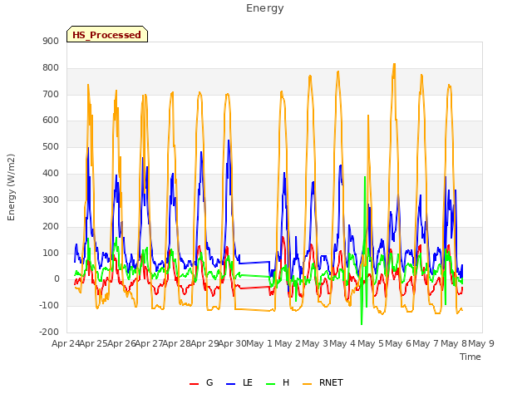
Task: Click the 900 y-axis tick label
Action: pyautogui.click(x=51, y=41)
